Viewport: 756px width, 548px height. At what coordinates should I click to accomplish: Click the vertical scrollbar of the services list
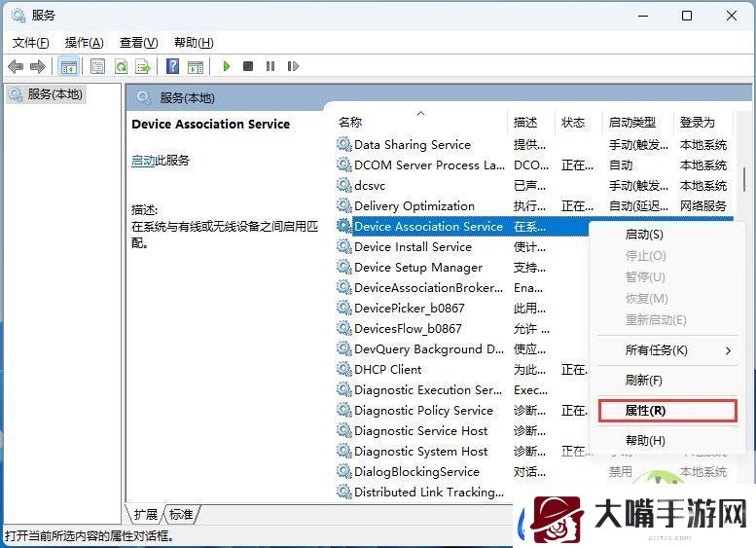click(744, 179)
